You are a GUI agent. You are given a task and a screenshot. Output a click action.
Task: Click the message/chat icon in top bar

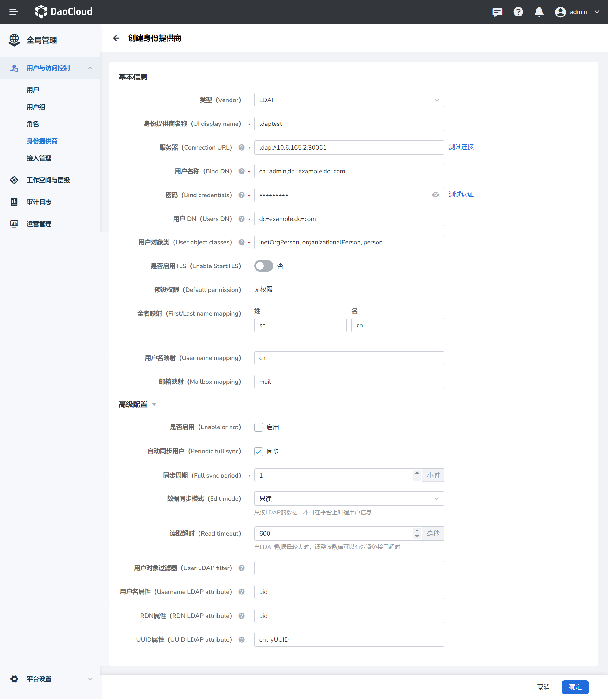pyautogui.click(x=497, y=11)
